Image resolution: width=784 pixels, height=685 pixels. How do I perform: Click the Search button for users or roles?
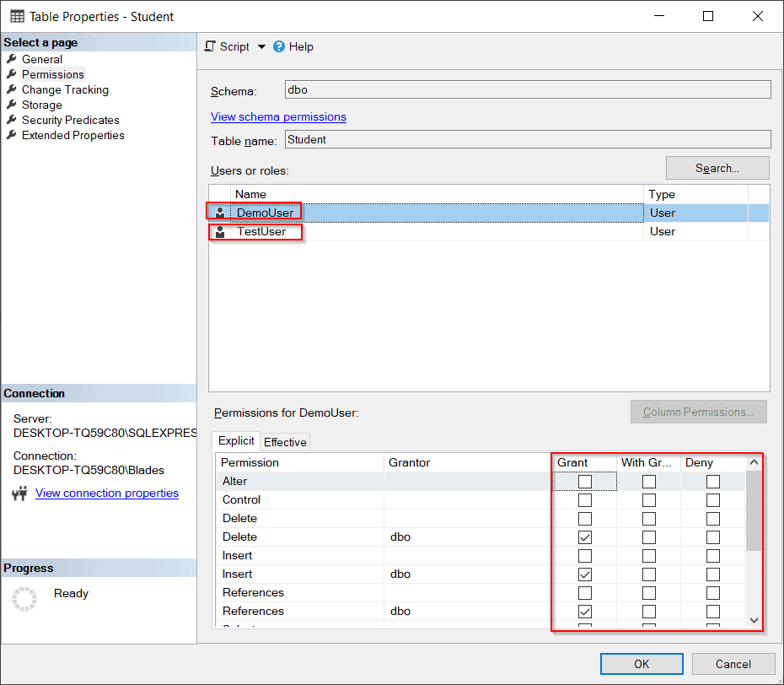[717, 168]
